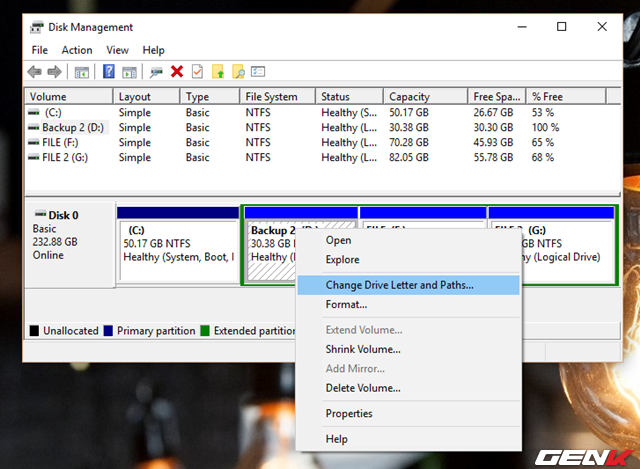Click the red X Delete icon

tap(177, 71)
